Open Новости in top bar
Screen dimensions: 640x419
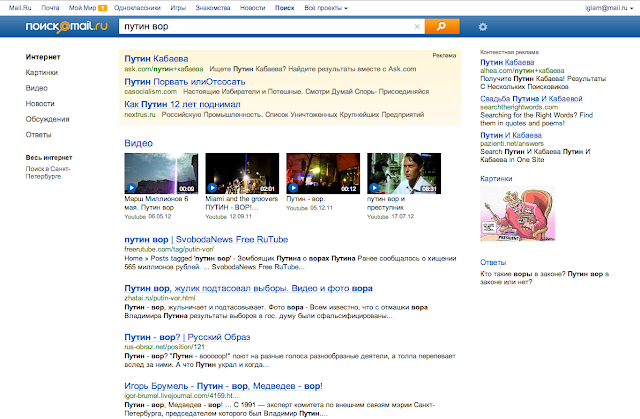point(252,8)
